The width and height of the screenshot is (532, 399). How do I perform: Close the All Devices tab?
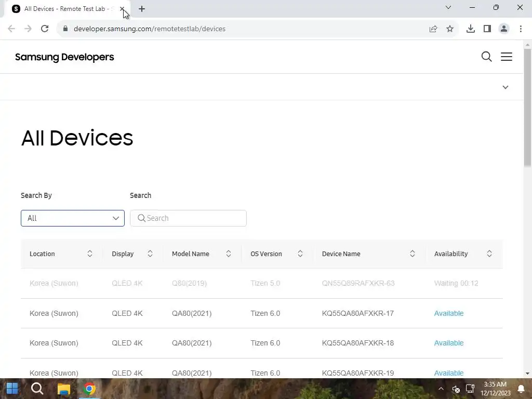click(x=122, y=9)
